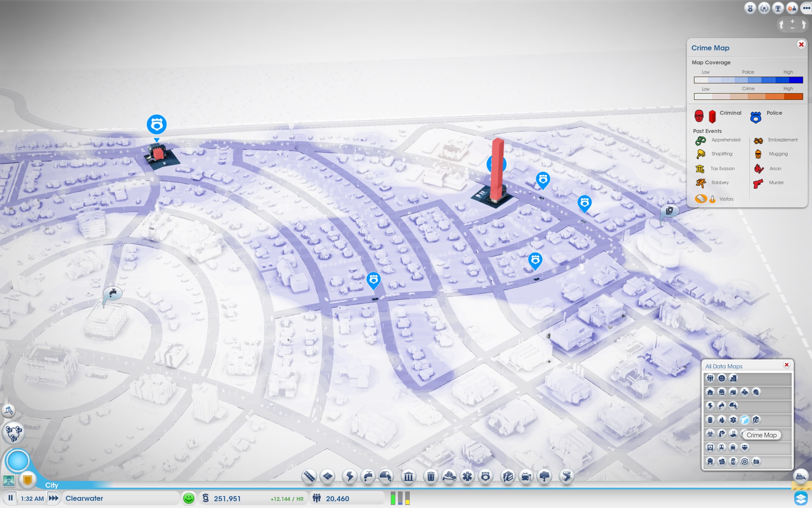Screen dimensions: 812x508
Task: Show the Education book data map
Action: point(756,420)
